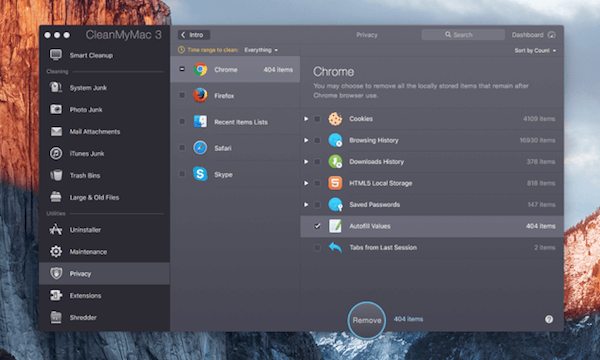Select the System Junk icon
Image resolution: width=600 pixels, height=360 pixels.
pos(56,88)
